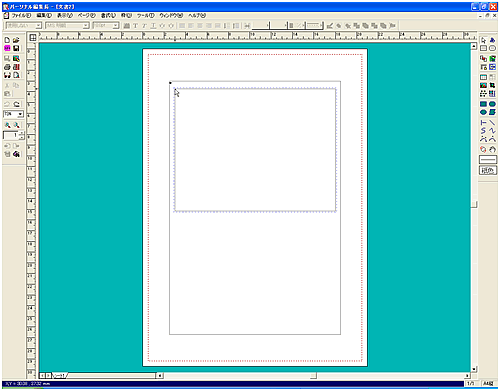
Task: Open the ウィンドウ menu
Action: pos(171,16)
